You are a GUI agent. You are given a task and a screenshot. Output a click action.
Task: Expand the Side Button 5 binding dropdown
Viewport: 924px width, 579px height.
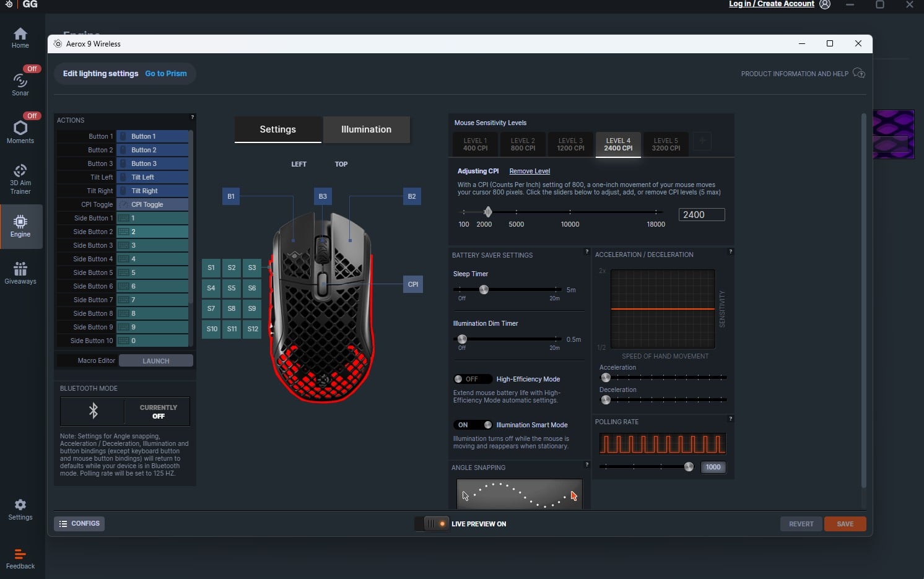(152, 272)
